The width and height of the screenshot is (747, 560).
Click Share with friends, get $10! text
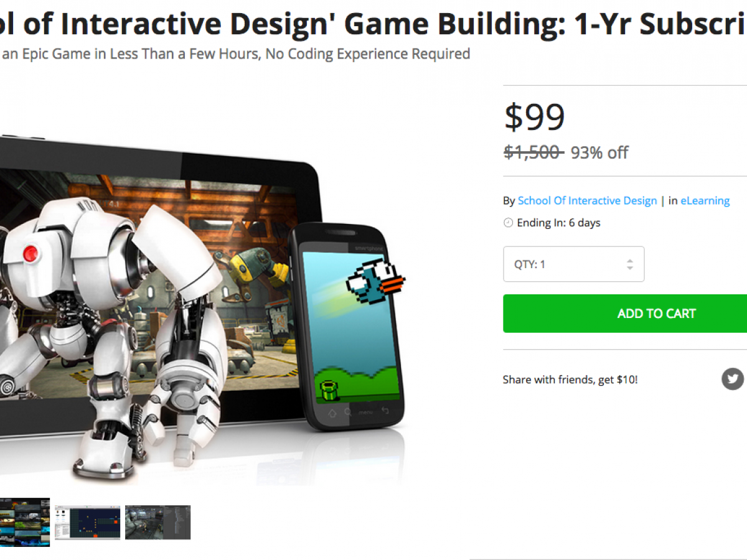click(x=570, y=380)
